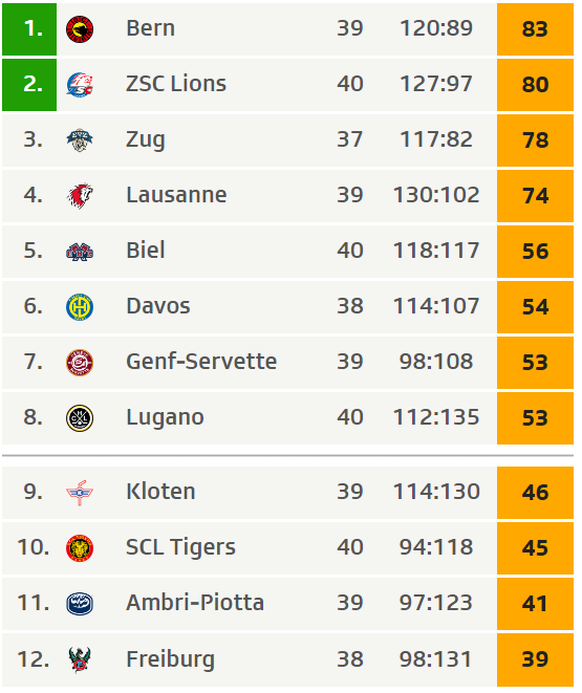Click the SCL Tigers tiger logo
This screenshot has height=693, width=582.
(x=80, y=548)
